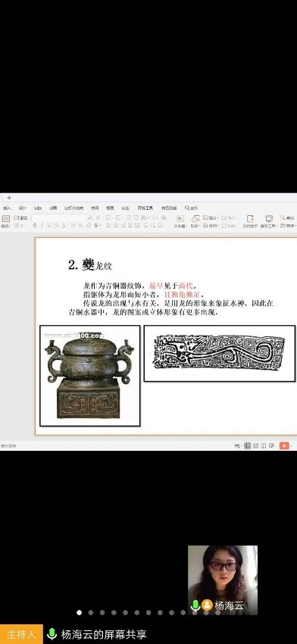The width and height of the screenshot is (297, 644).
Task: Toggle 杨海云's green microphone in video tile
Action: 195,605
